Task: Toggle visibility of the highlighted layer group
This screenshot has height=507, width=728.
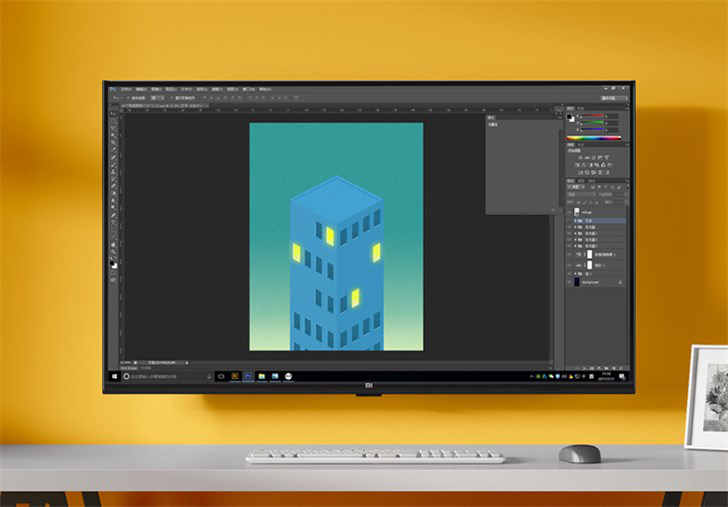Action: 570,221
